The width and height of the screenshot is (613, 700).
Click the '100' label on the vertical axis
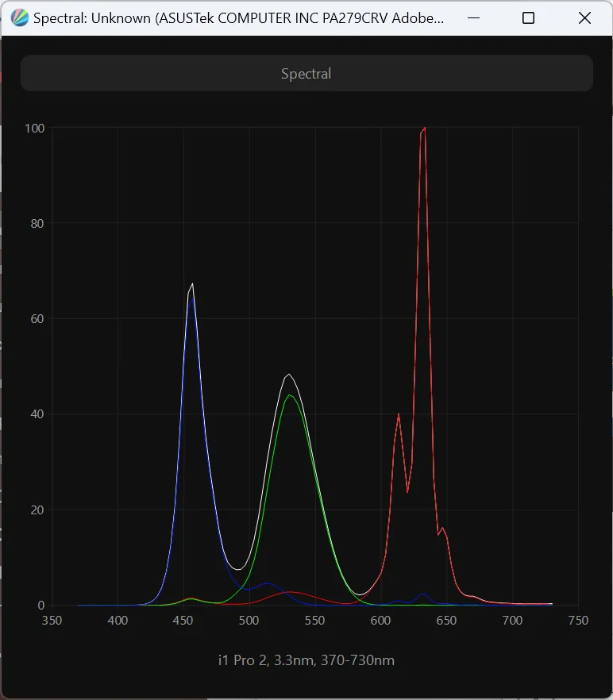coord(35,128)
